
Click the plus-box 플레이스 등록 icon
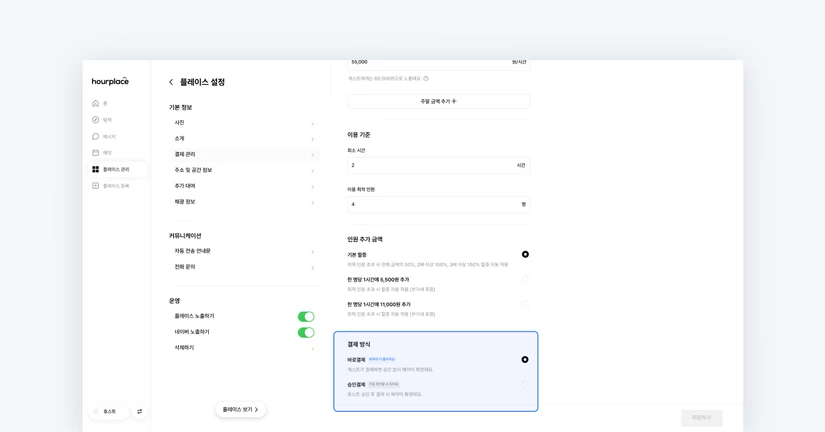(95, 186)
